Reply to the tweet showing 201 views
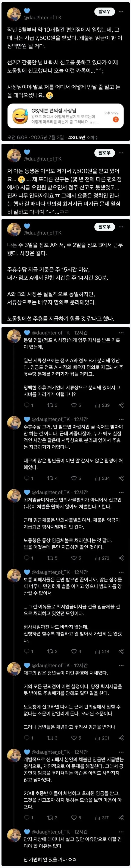The width and height of the screenshot is (131, 868). pyautogui.click(x=28, y=738)
